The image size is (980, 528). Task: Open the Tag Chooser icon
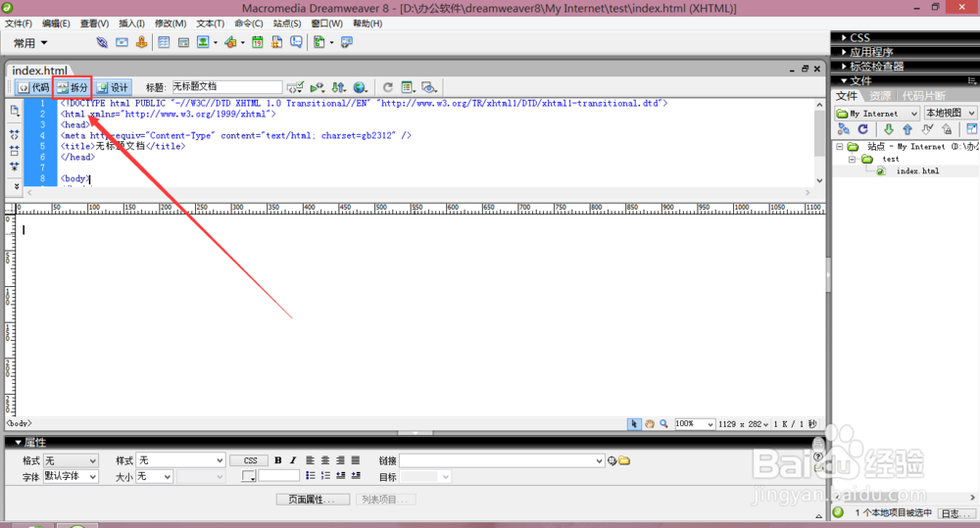(x=347, y=42)
